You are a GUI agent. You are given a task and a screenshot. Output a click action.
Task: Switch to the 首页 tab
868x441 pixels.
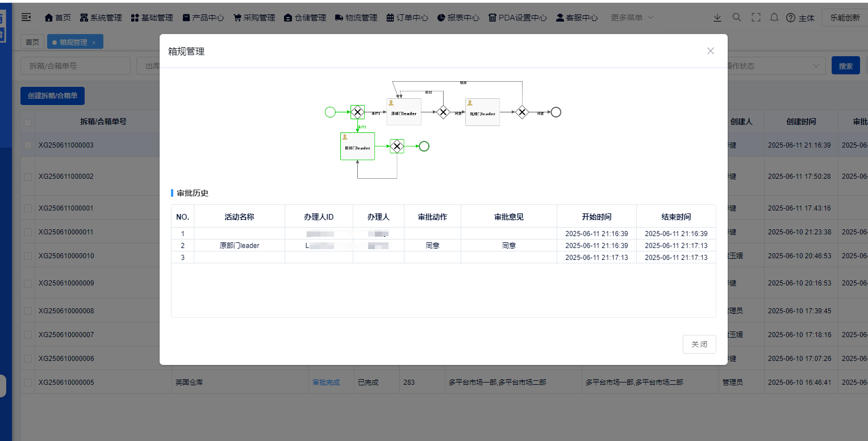(x=32, y=41)
